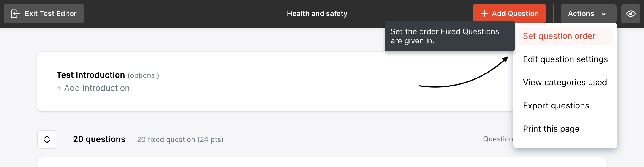Choose Edit question settings option
This screenshot has width=644, height=167.
pyautogui.click(x=565, y=59)
